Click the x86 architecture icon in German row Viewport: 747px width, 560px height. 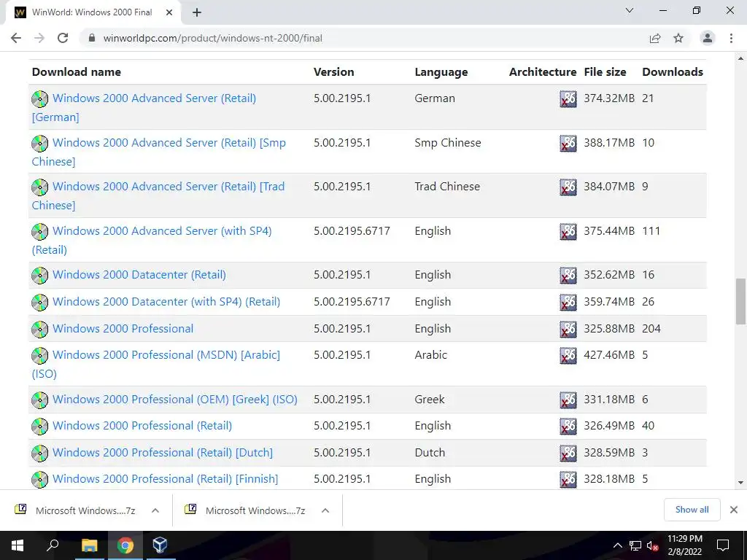(x=568, y=99)
